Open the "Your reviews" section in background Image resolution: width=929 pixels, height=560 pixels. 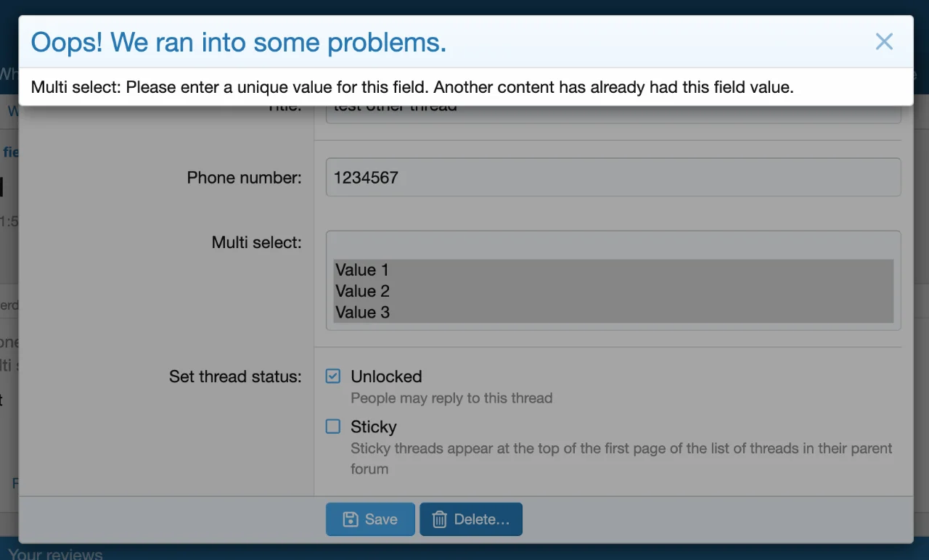point(55,554)
